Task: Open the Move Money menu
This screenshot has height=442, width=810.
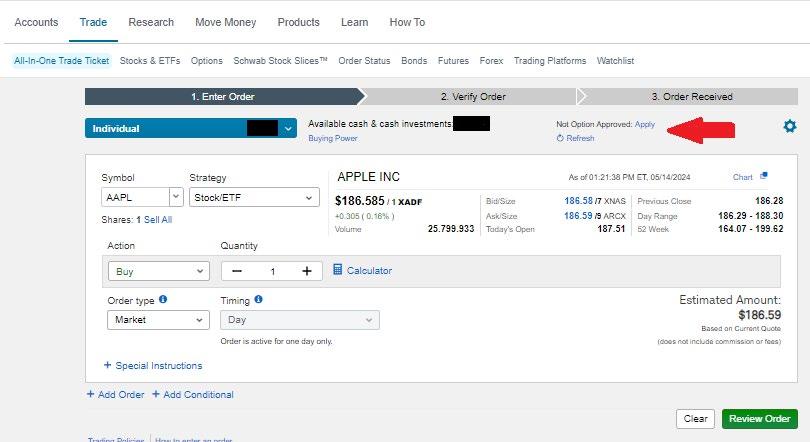Action: [226, 22]
